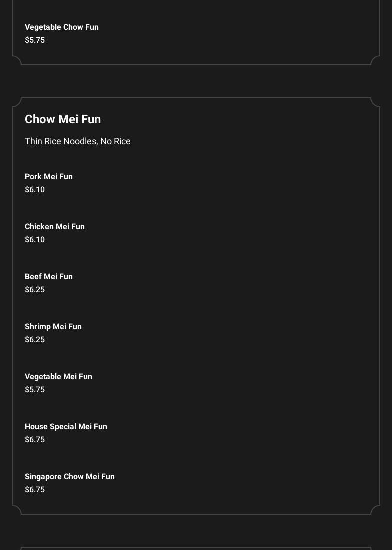
Task: Open the Shrimp Mei Fun item
Action: 53,327
